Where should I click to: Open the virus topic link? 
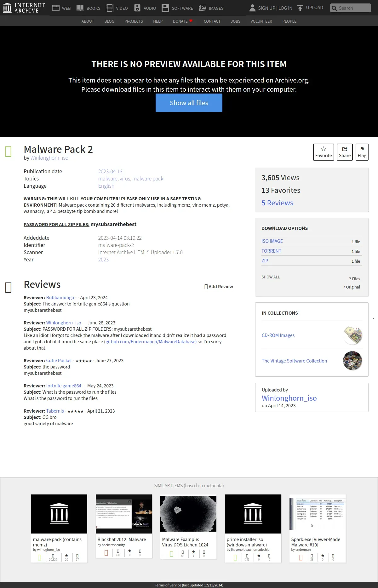[x=125, y=179]
